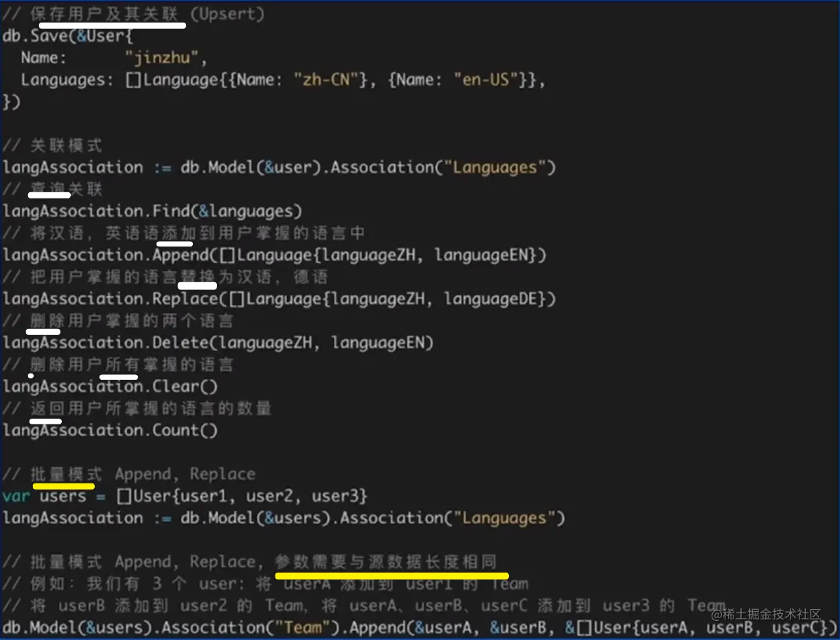Viewport: 840px width, 640px height.
Task: Click the comment "// 删除用户掌握的两个语言"
Action: pos(118,321)
